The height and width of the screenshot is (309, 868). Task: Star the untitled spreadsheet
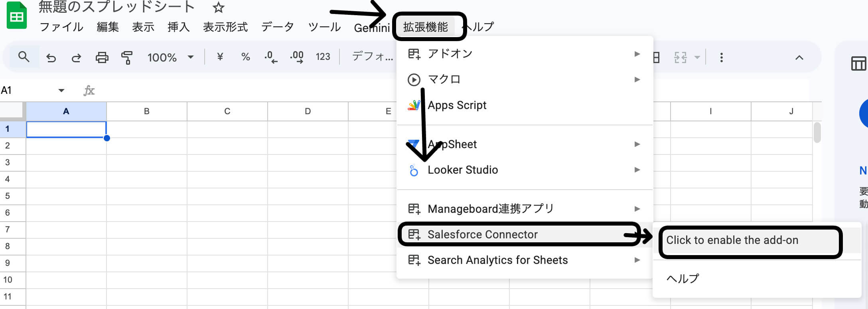[x=218, y=7]
